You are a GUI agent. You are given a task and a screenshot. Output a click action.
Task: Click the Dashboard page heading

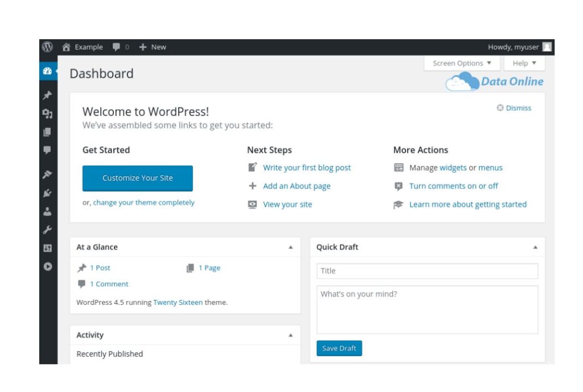click(101, 73)
